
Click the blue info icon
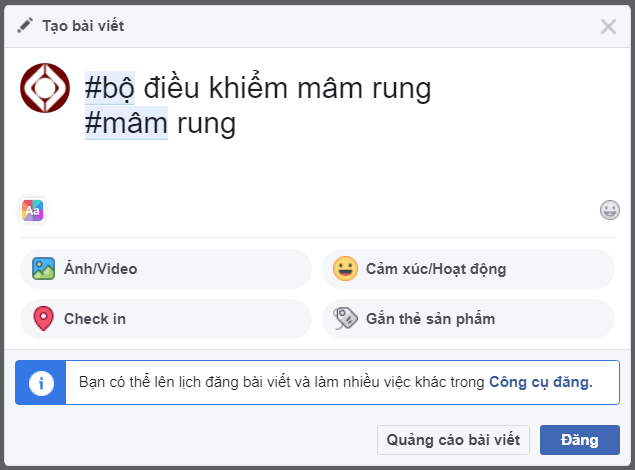41,382
